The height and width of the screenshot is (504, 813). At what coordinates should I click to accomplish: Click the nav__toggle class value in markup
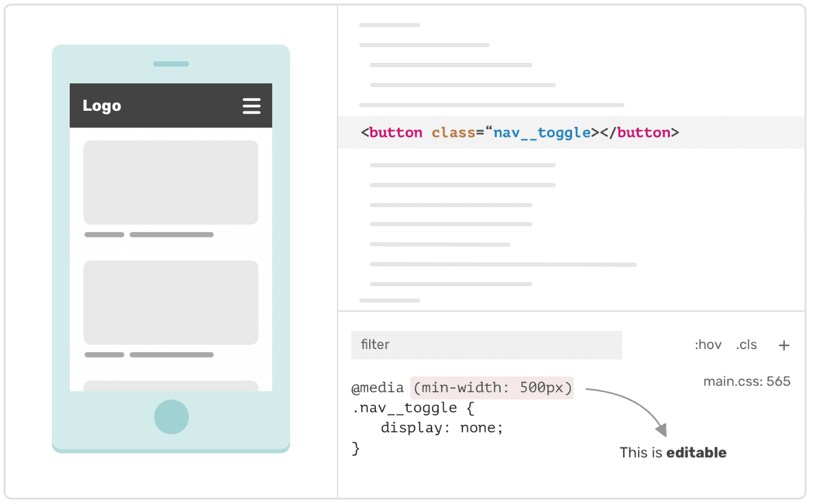542,133
